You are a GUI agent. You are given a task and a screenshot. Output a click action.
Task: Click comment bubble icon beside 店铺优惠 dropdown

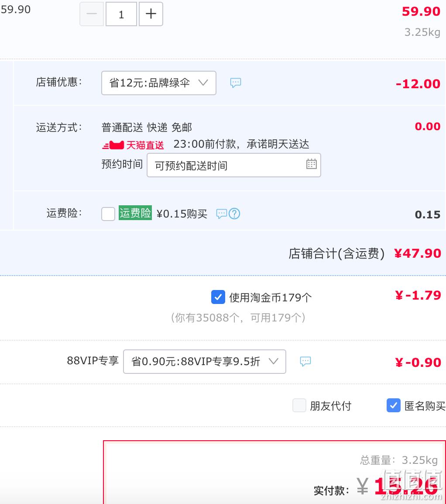[x=235, y=83]
